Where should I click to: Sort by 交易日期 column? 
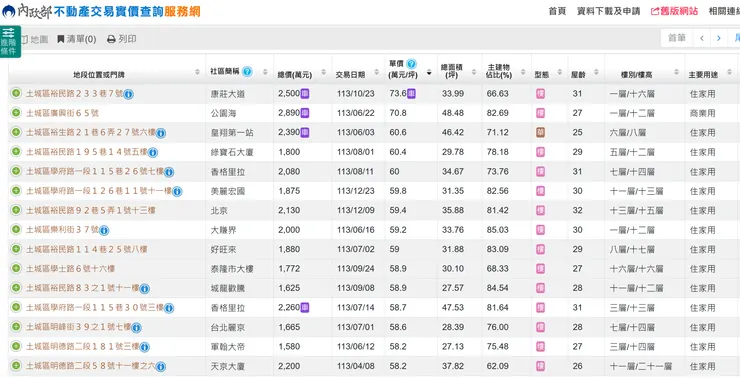[377, 72]
